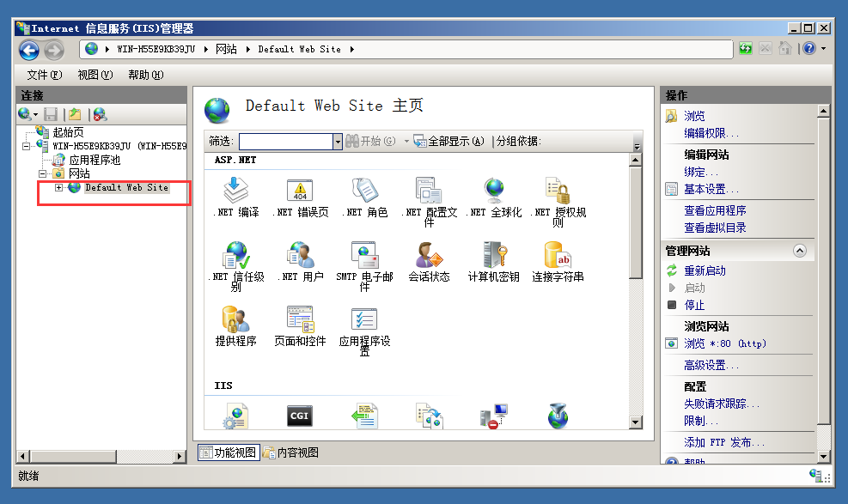Open the .NET 配置文件 feature
Viewport: 848px width, 504px height.
428,191
